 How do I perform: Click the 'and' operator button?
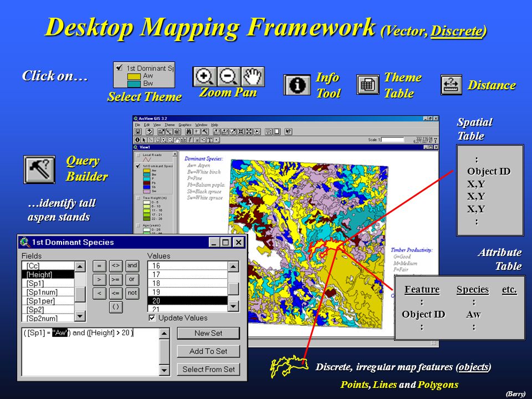(132, 265)
